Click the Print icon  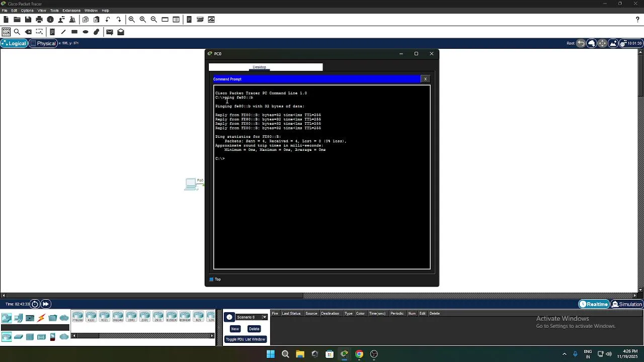(x=39, y=20)
